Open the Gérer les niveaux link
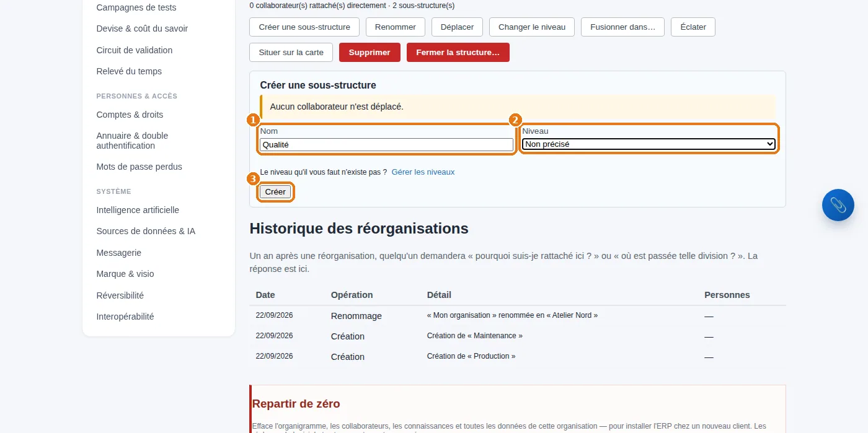The image size is (868, 433). click(423, 172)
